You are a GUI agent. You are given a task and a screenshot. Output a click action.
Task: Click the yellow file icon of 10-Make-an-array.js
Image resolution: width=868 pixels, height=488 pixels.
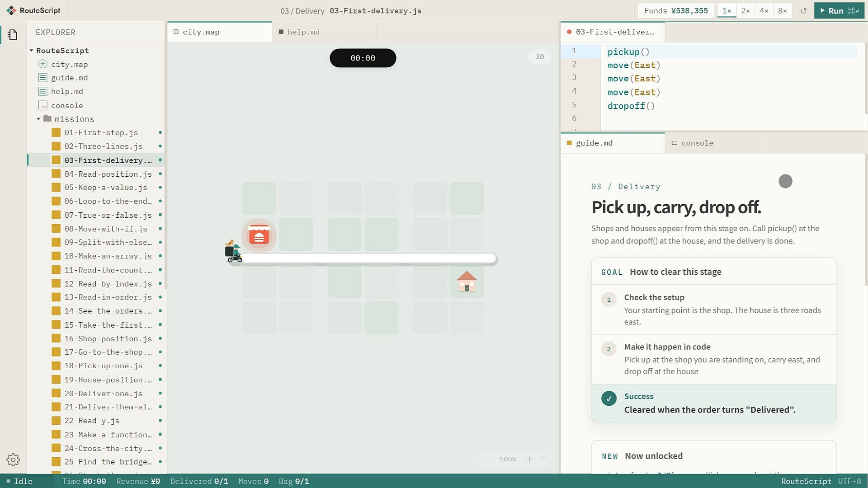coord(56,256)
